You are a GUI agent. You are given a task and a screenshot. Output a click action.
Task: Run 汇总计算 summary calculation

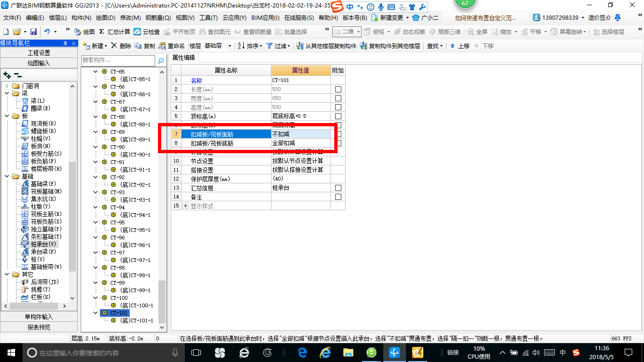click(115, 32)
